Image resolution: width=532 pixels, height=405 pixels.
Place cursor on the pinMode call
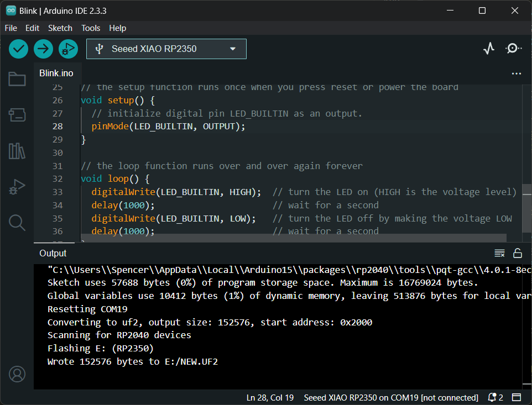pyautogui.click(x=168, y=127)
